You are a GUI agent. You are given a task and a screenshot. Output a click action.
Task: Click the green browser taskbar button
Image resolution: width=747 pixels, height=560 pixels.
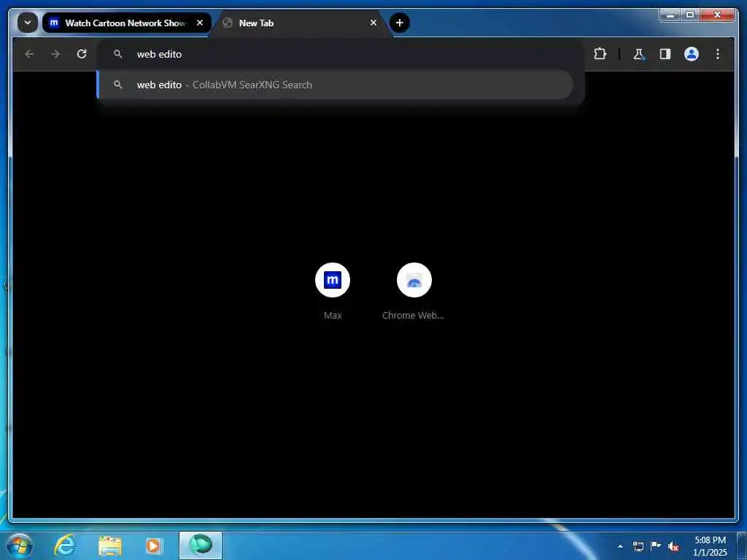click(x=201, y=545)
